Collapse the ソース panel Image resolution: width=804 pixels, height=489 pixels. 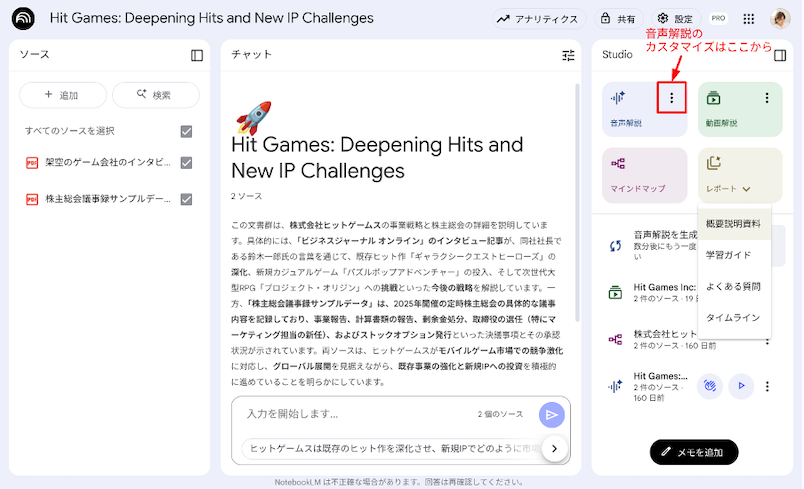197,55
